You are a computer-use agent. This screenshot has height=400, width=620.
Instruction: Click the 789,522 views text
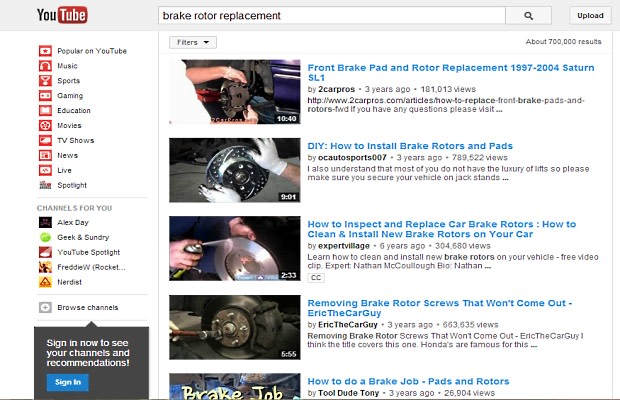click(480, 158)
